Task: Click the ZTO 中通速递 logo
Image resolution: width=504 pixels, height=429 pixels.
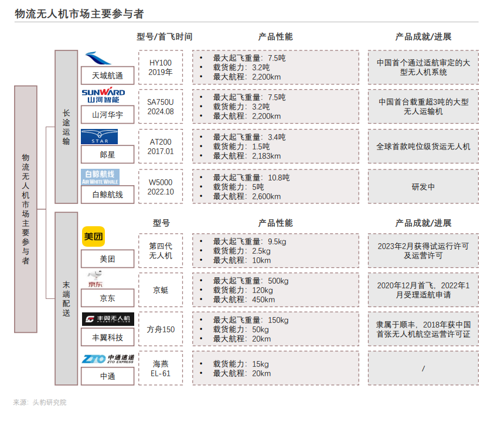Action: (108, 359)
